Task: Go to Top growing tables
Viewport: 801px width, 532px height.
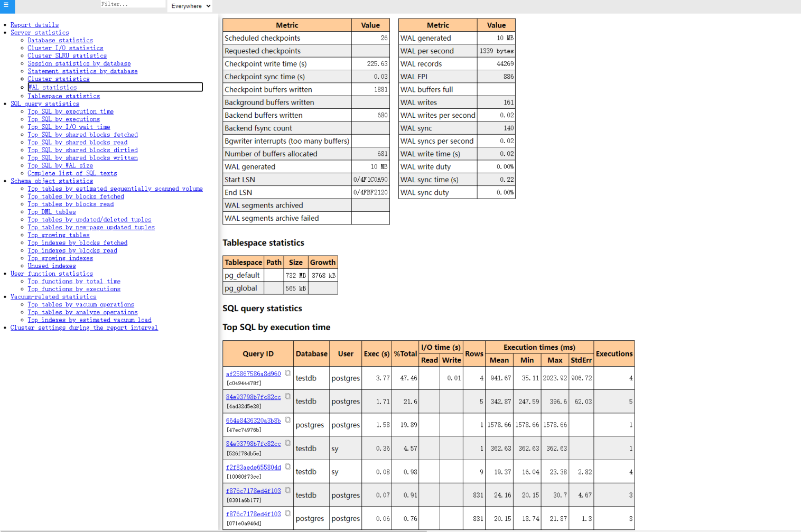Action: click(59, 235)
